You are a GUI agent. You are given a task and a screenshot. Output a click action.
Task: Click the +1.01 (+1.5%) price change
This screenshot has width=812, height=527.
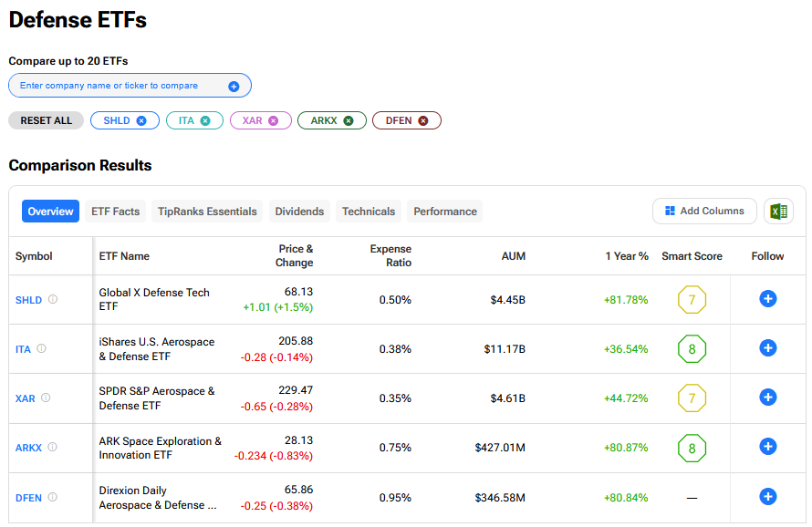pyautogui.click(x=278, y=307)
